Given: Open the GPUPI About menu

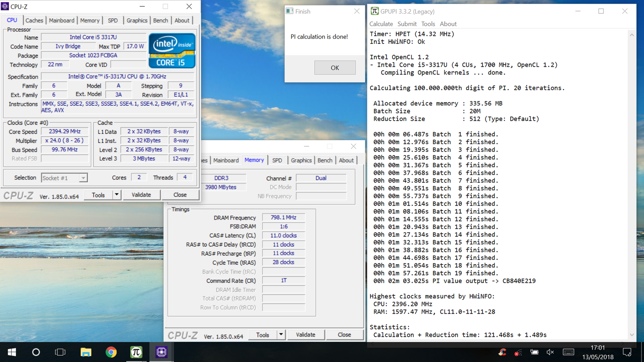Looking at the screenshot, I should [448, 24].
